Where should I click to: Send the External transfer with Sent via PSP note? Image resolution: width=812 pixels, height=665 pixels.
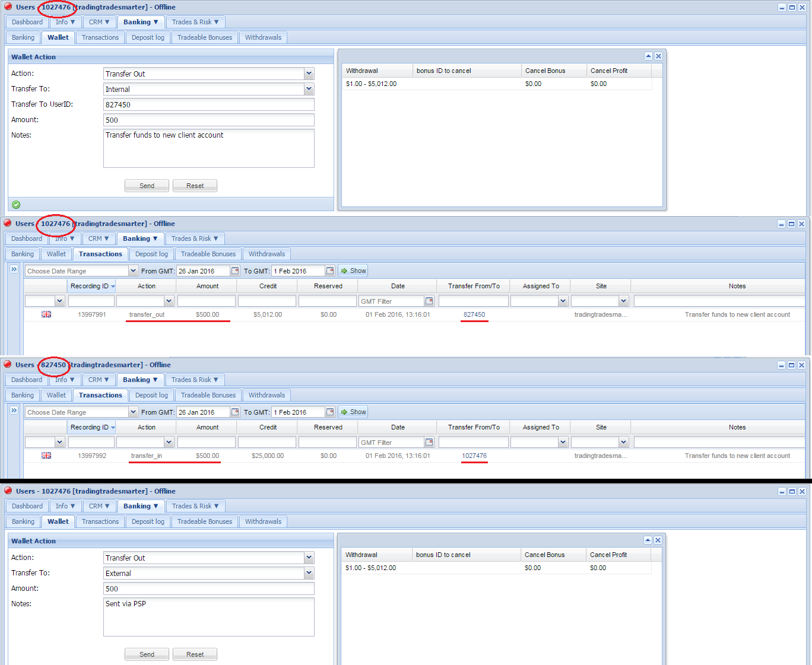[147, 654]
